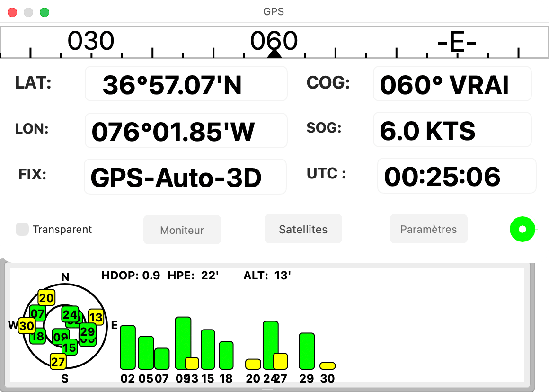Click the 030 mark on compass tape
This screenshot has height=392, width=549.
point(91,41)
